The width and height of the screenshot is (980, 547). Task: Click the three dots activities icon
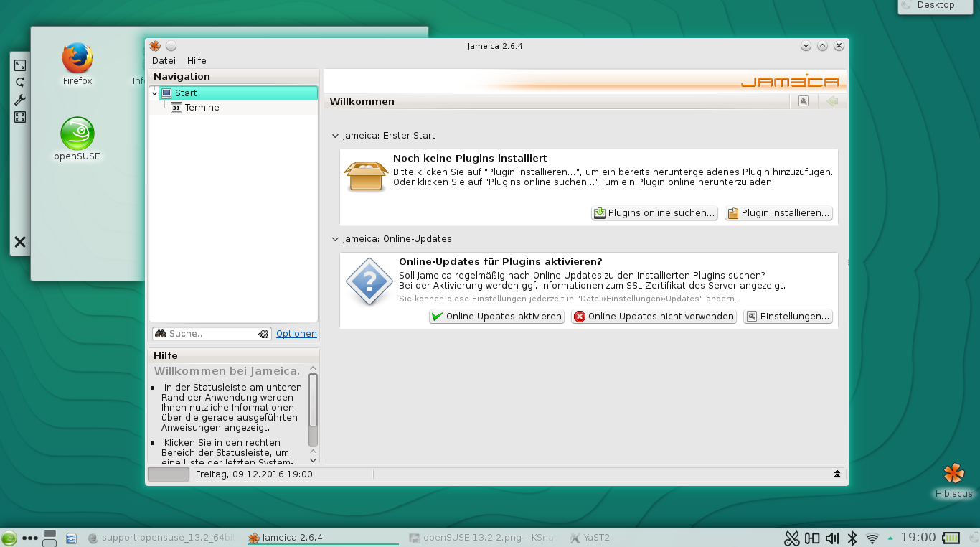coord(30,538)
